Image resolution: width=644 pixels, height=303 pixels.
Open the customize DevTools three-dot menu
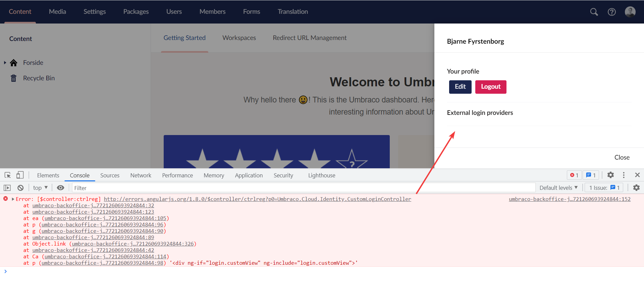(624, 175)
